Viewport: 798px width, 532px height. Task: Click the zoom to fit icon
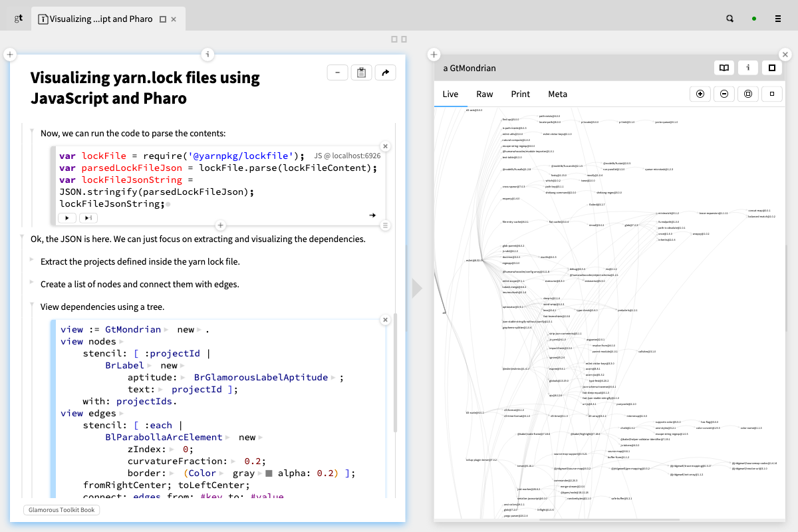[748, 94]
